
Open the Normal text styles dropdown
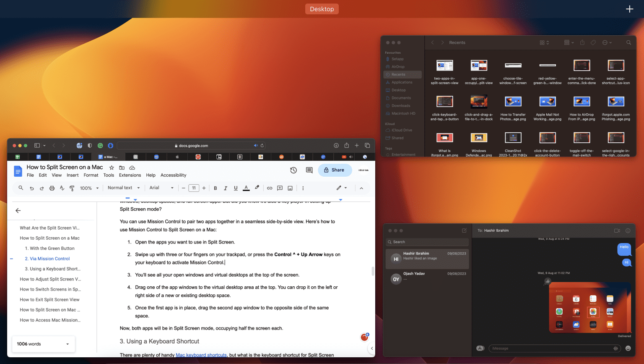coord(123,188)
